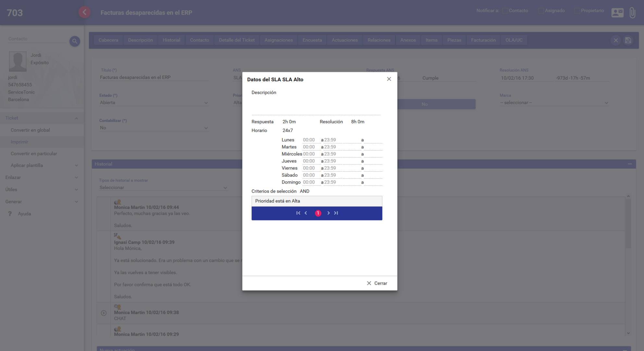
Task: Open the Contabilizar dropdown
Action: point(154,128)
